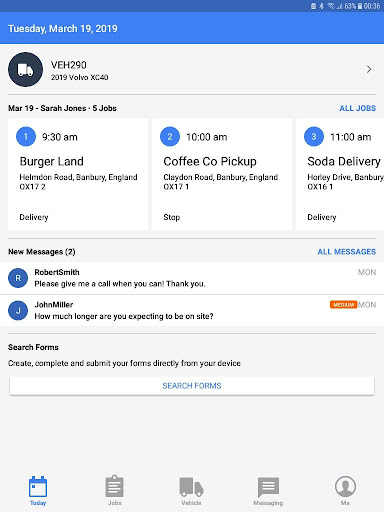This screenshot has height=512, width=384.
Task: Open RobertSmith's call request message
Action: click(192, 278)
